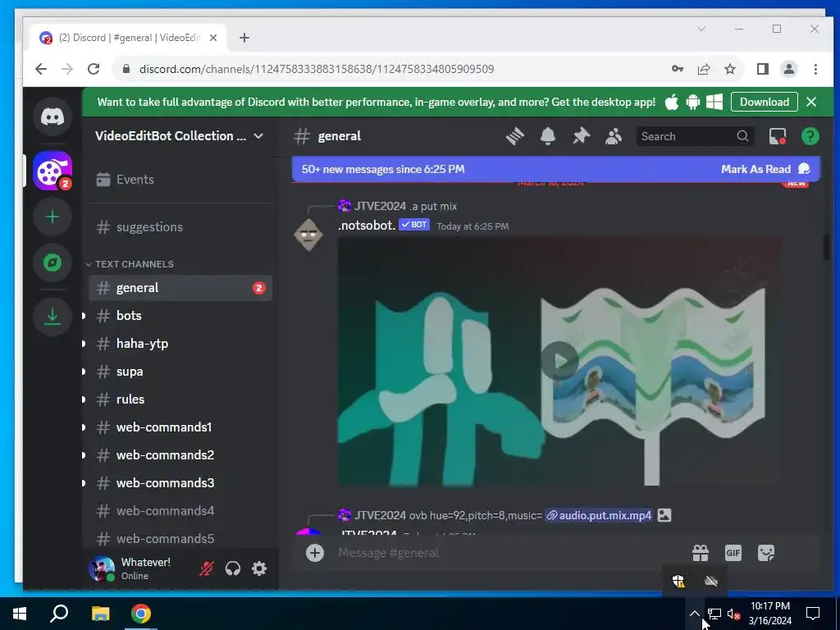The height and width of the screenshot is (630, 840).
Task: Click the Search field in header
Action: click(694, 137)
